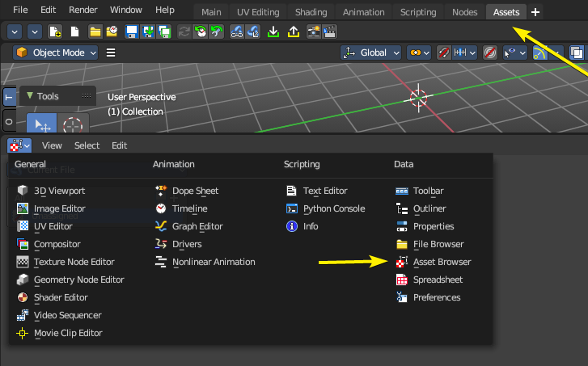
Task: Switch to the Main workspace tab
Action: 211,12
